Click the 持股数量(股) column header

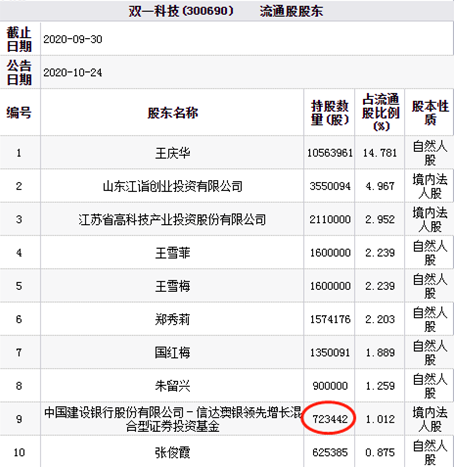[x=330, y=113]
